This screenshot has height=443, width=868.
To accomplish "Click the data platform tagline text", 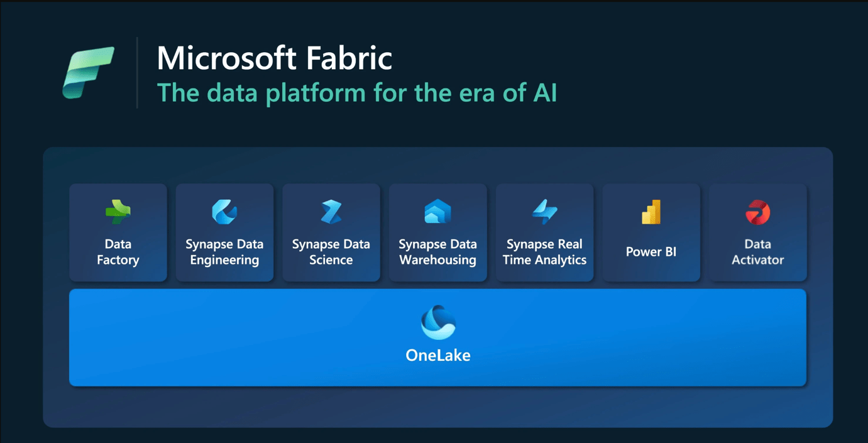I will tap(356, 93).
